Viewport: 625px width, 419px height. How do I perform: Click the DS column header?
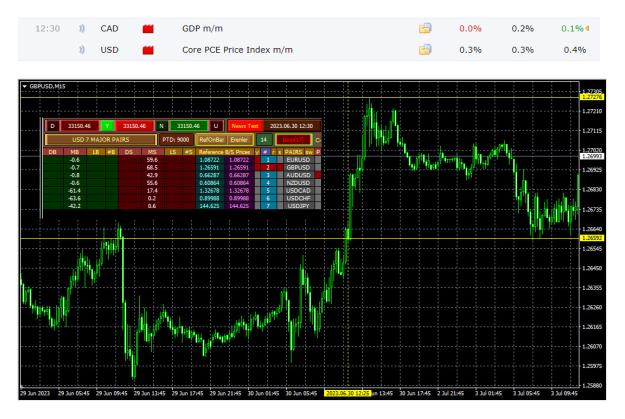point(128,152)
